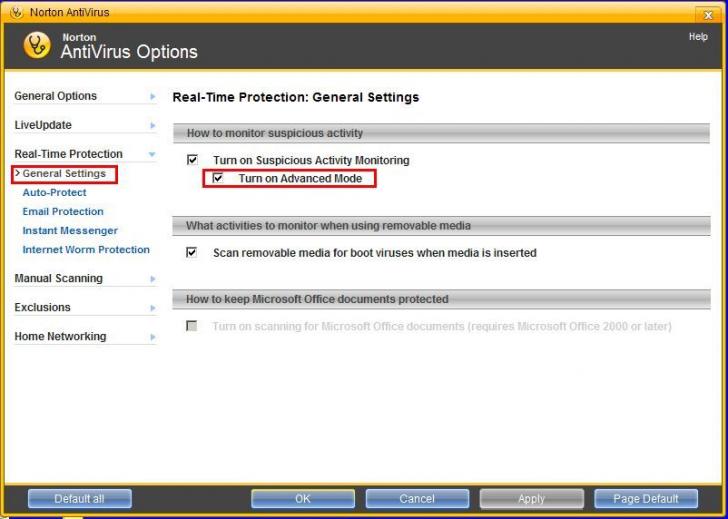This screenshot has width=728, height=519.
Task: Expand the Manual Scanning arrow
Action: (x=153, y=279)
